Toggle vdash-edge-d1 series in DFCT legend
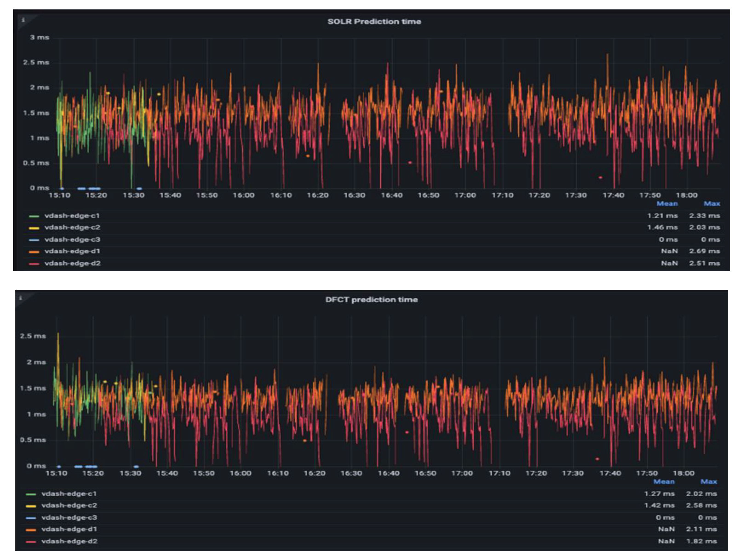The height and width of the screenshot is (560, 739). coord(69,529)
